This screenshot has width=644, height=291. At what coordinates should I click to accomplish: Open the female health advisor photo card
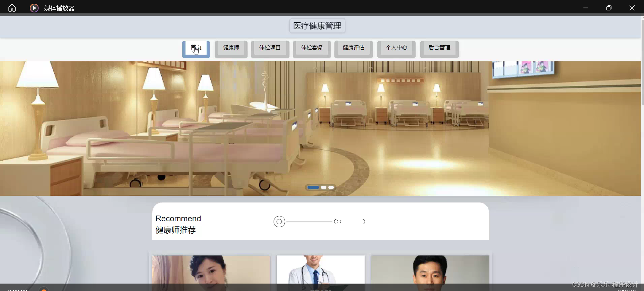[211, 273]
